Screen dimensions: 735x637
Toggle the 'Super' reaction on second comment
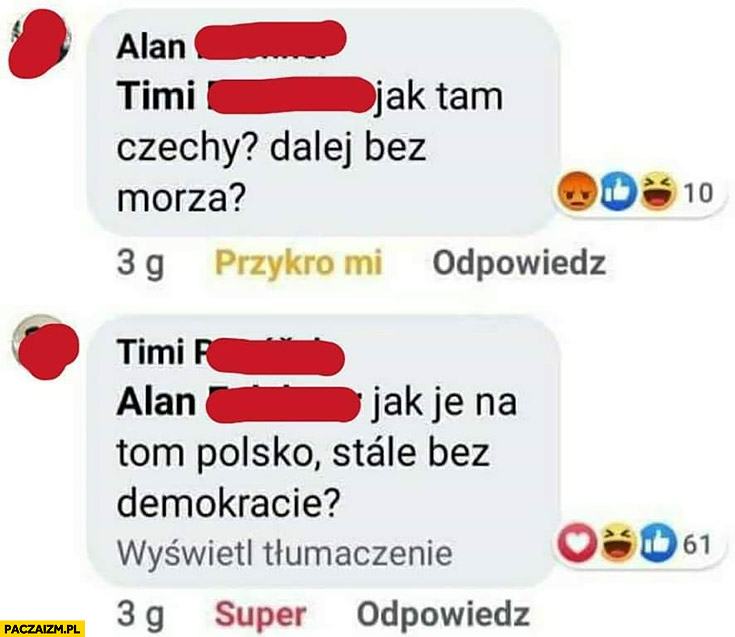pos(260,614)
